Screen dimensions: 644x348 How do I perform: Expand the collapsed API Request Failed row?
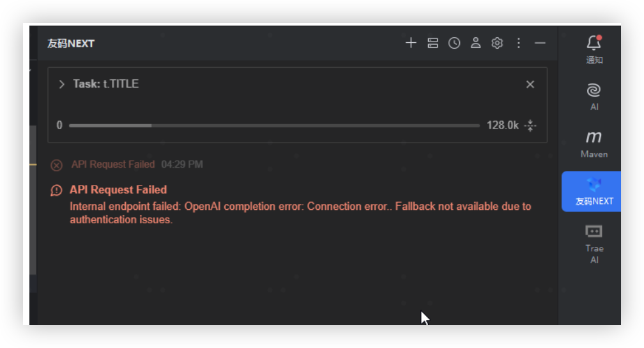113,164
